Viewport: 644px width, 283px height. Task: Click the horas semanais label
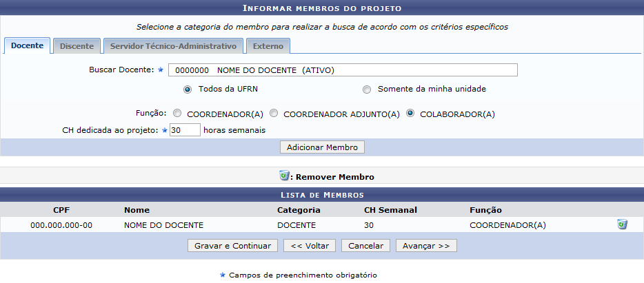pyautogui.click(x=234, y=130)
